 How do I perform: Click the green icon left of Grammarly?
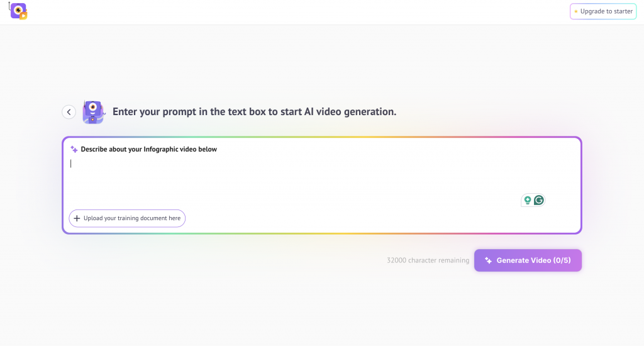pos(527,200)
